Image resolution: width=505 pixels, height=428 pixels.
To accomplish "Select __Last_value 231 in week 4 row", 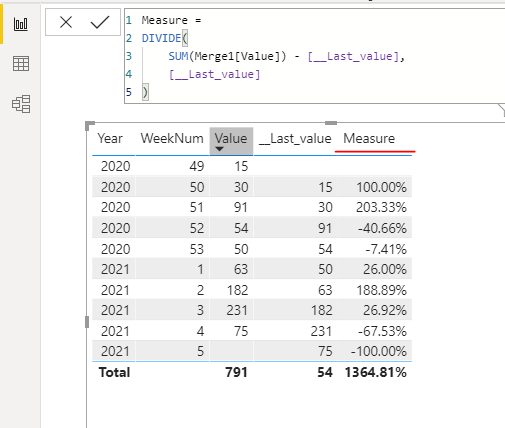I will [x=321, y=331].
